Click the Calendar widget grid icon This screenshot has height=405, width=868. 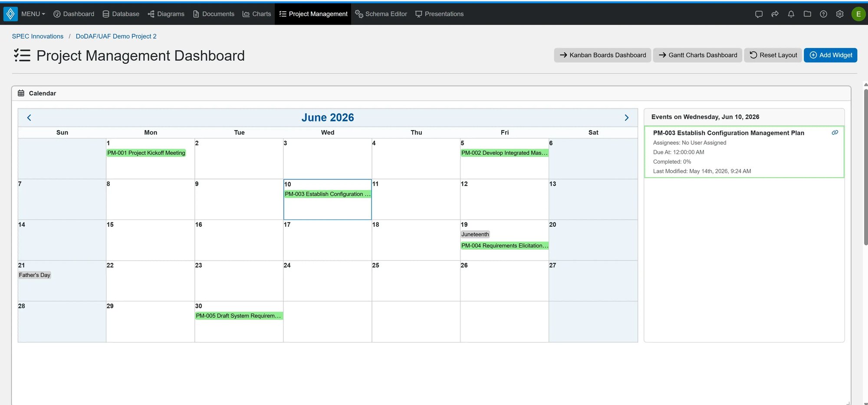[x=21, y=93]
